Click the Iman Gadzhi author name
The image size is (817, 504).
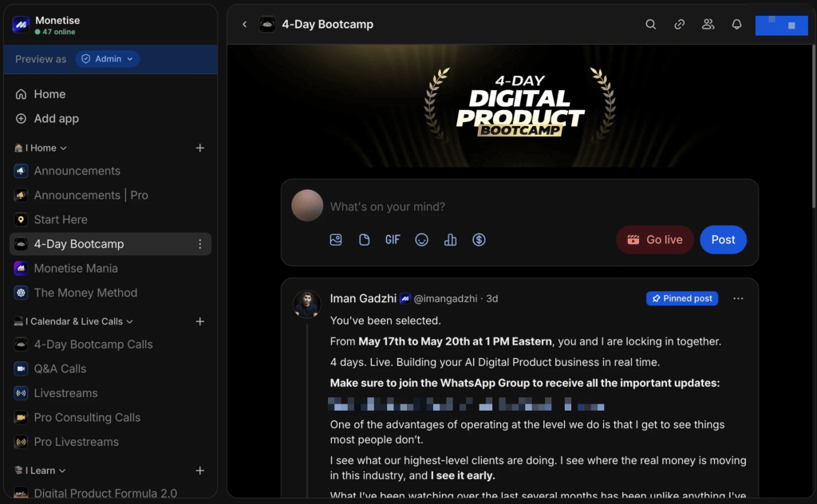363,298
